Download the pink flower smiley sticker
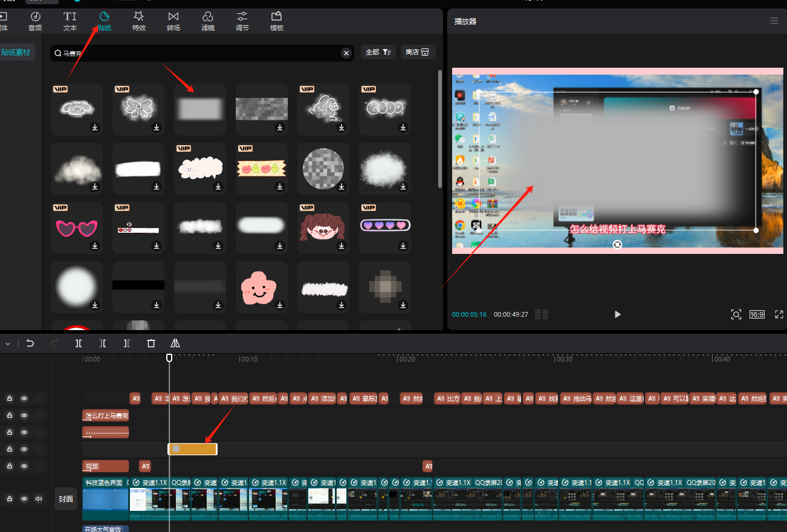The width and height of the screenshot is (787, 532). [280, 305]
